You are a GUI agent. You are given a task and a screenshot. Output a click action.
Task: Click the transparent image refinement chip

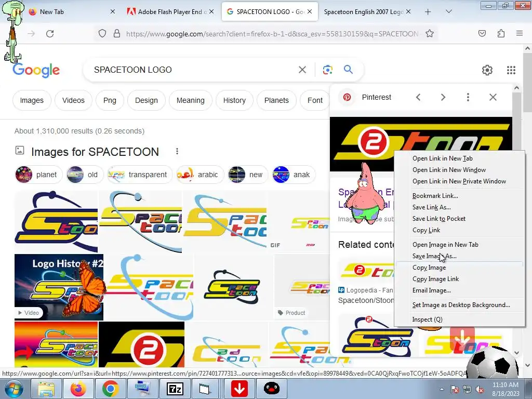pyautogui.click(x=139, y=175)
